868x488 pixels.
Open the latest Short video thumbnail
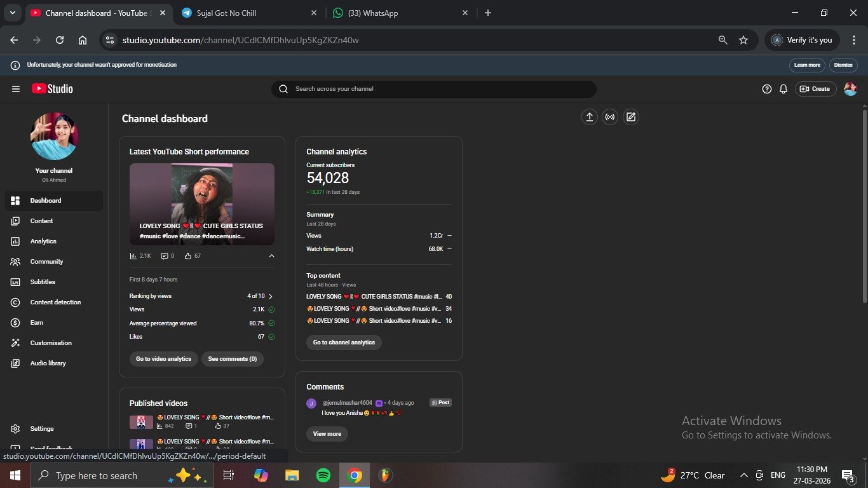[202, 204]
